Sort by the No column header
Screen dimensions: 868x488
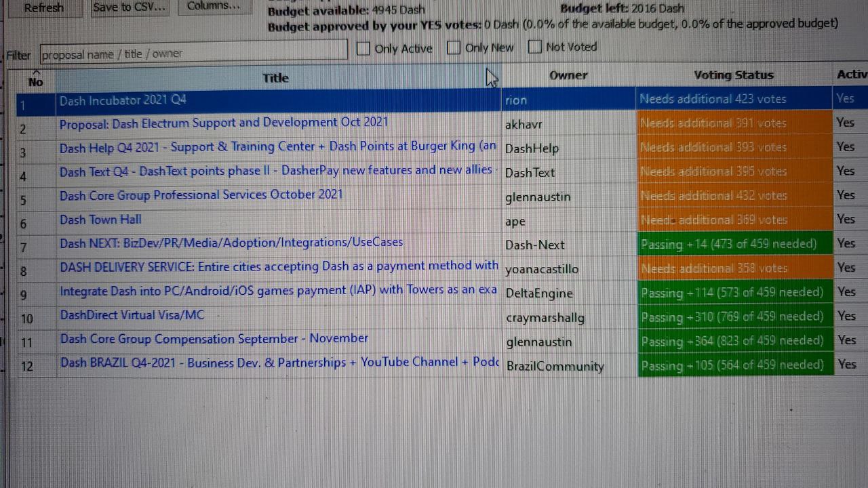35,80
